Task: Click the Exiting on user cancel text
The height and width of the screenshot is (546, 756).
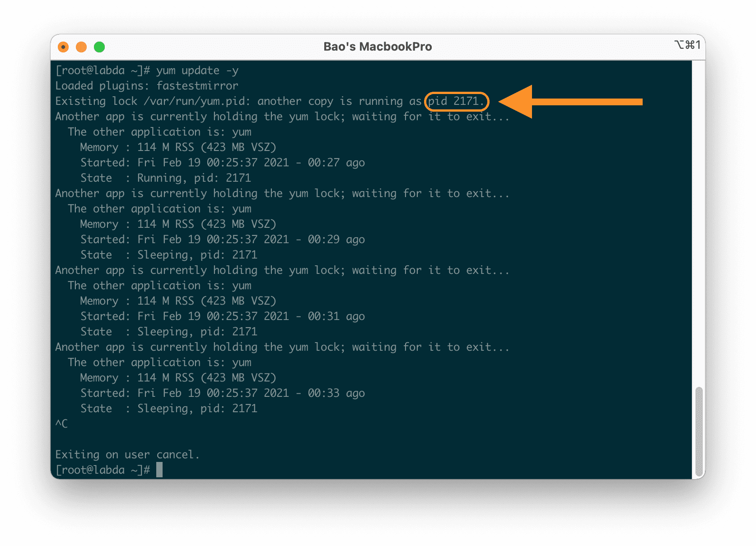Action: coord(127,454)
